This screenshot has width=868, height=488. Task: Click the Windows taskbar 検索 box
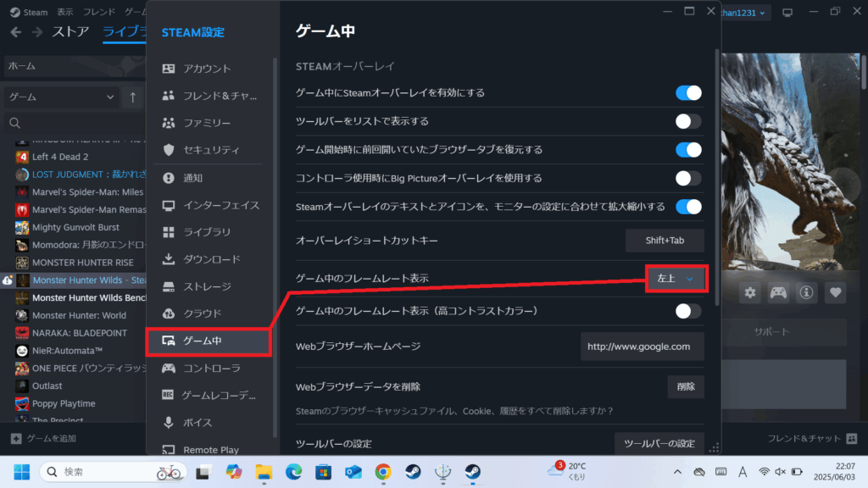point(114,472)
